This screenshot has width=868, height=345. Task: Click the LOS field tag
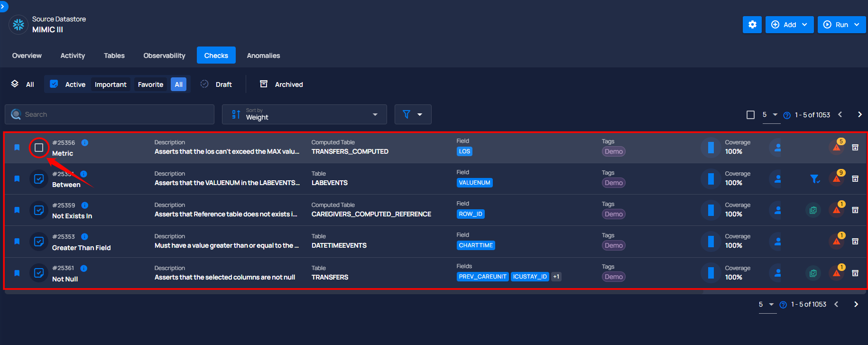point(464,151)
